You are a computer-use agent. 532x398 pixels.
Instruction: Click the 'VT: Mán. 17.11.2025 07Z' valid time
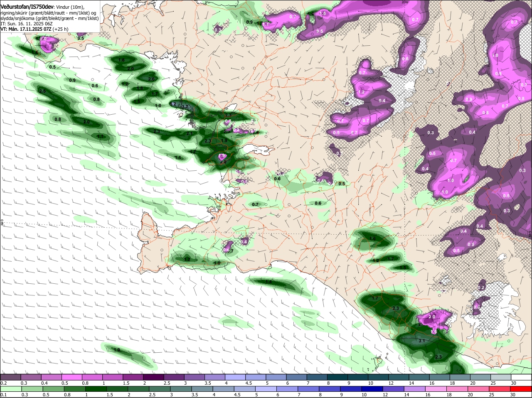26,29
